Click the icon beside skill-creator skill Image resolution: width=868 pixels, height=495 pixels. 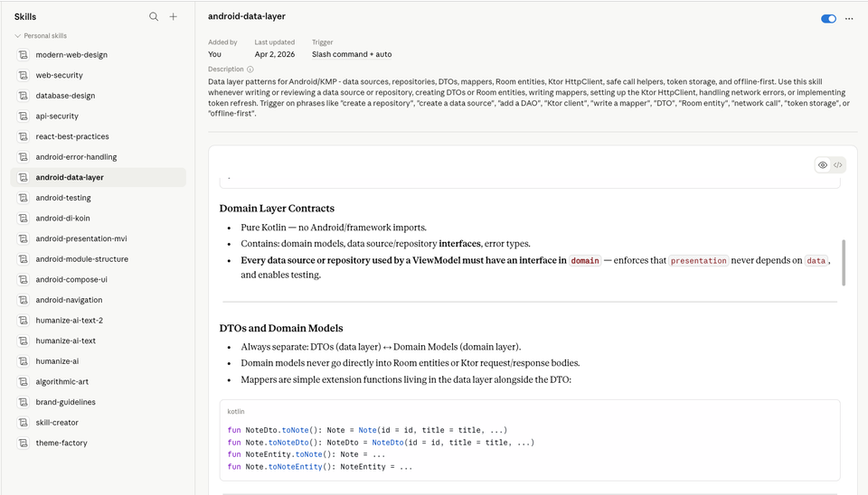24,423
